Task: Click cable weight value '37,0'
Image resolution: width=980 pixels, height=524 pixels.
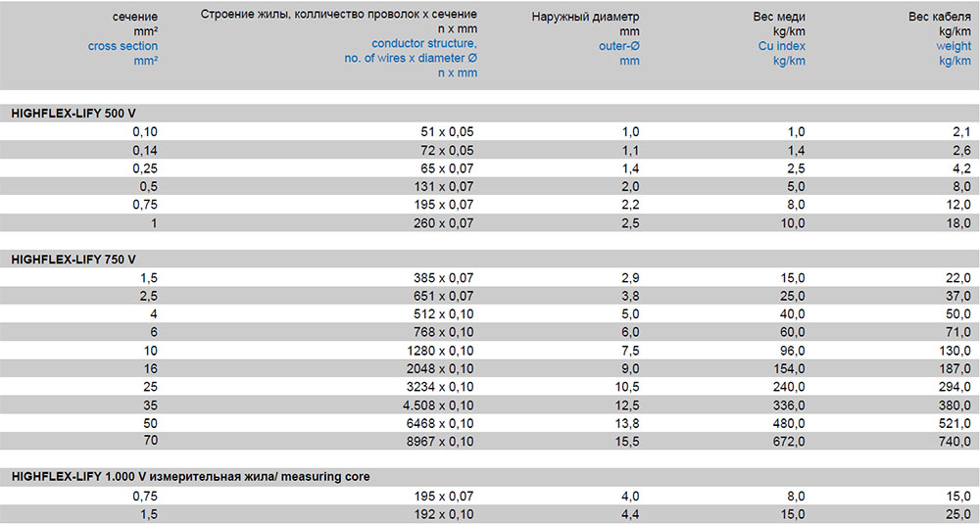Action: [958, 296]
